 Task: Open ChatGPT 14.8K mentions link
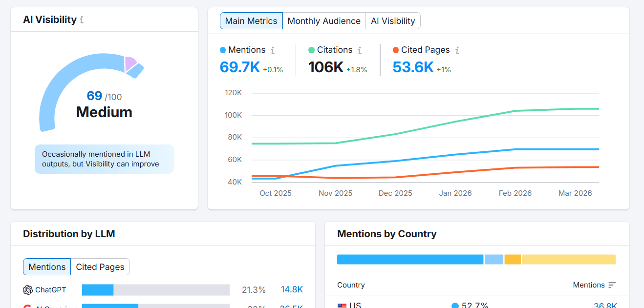(292, 290)
